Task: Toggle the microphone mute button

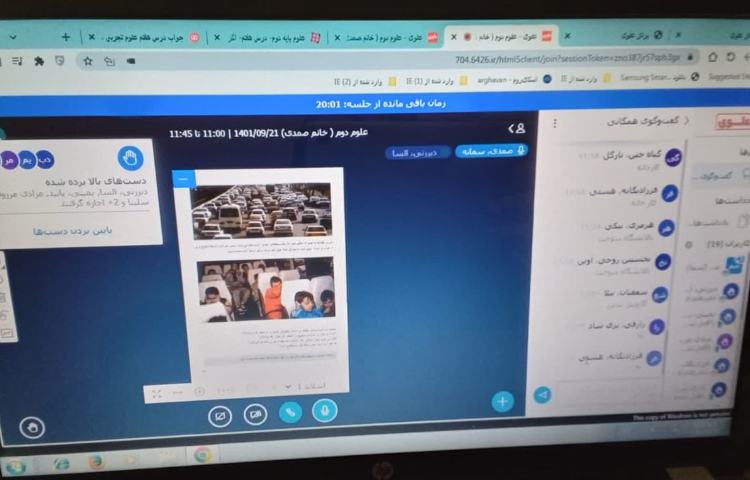Action: pyautogui.click(x=325, y=411)
